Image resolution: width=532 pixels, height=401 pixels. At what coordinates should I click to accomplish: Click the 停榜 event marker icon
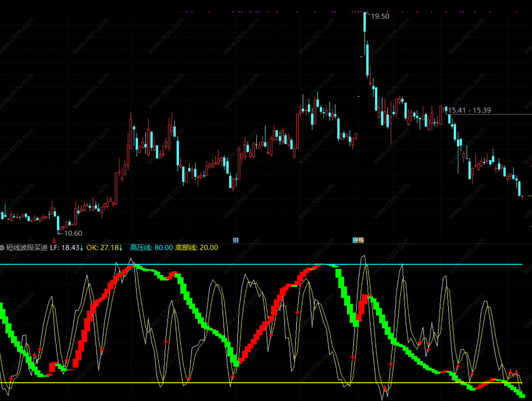[x=358, y=240]
